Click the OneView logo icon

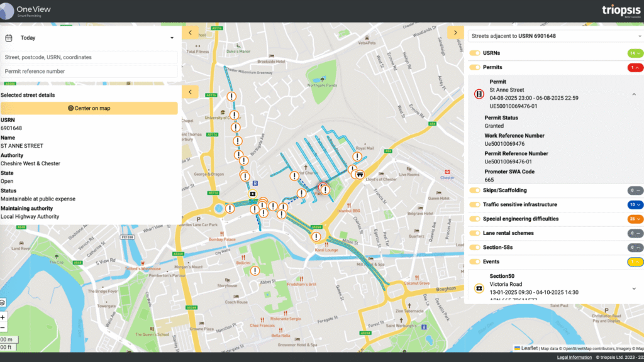(6, 11)
